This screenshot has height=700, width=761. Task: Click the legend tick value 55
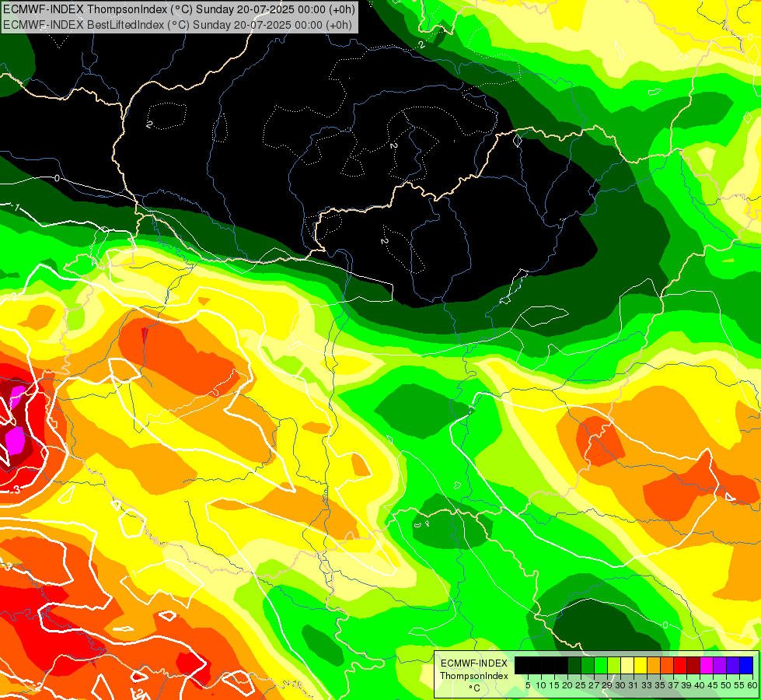740,685
